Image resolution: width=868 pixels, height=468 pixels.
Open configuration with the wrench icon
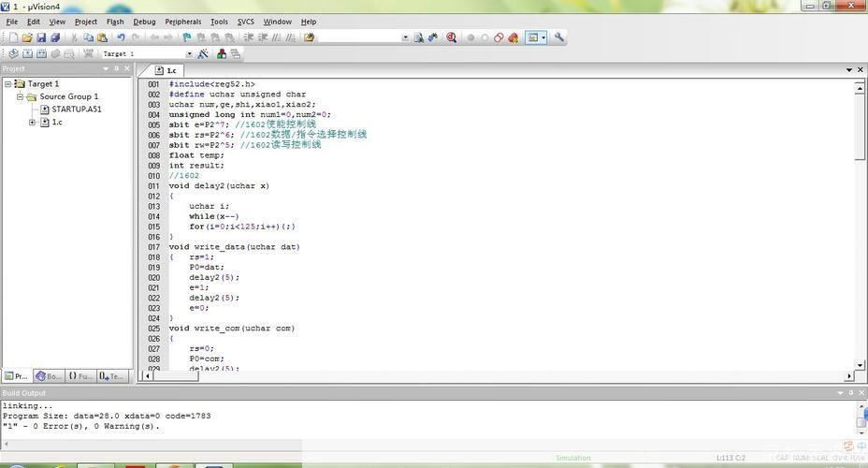(x=559, y=37)
